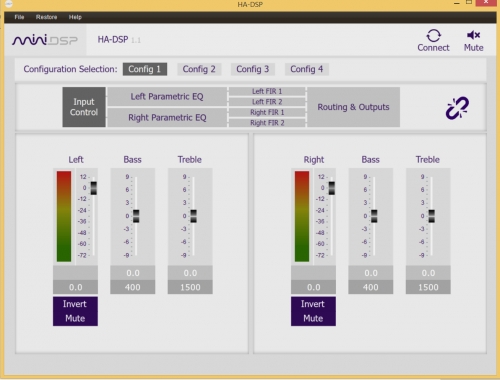Click the Left Bass frequency field 400
This screenshot has height=380, width=500.
(x=133, y=287)
